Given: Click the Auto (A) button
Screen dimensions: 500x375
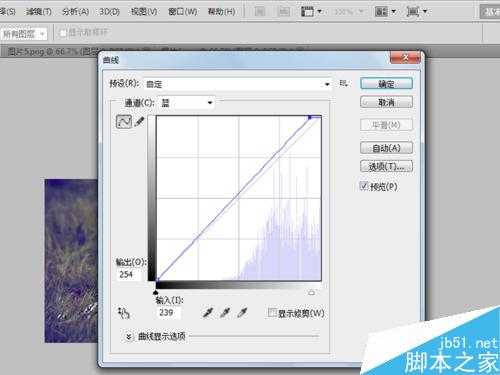Looking at the screenshot, I should coord(386,148).
